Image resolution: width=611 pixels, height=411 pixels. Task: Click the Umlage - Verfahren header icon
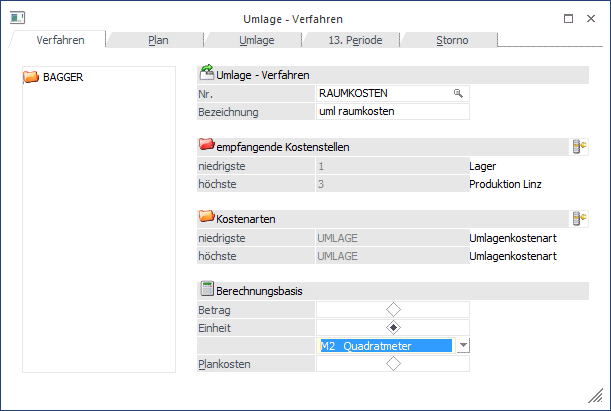click(207, 73)
